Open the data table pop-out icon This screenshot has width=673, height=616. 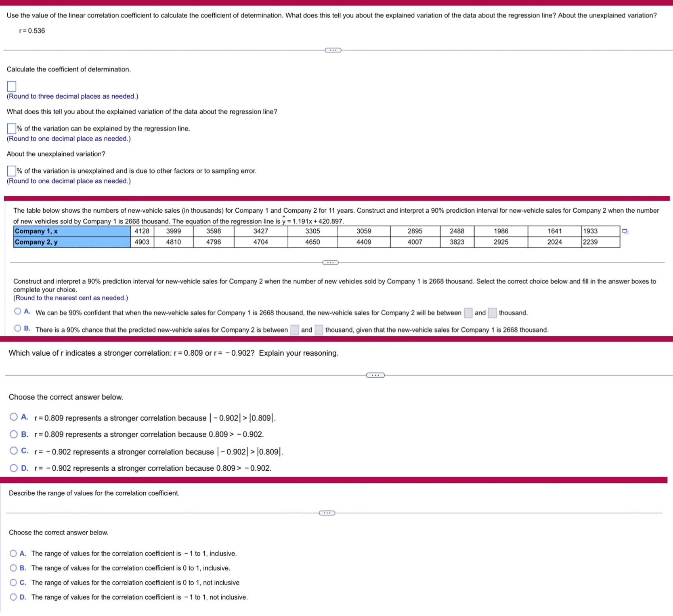[x=625, y=231]
